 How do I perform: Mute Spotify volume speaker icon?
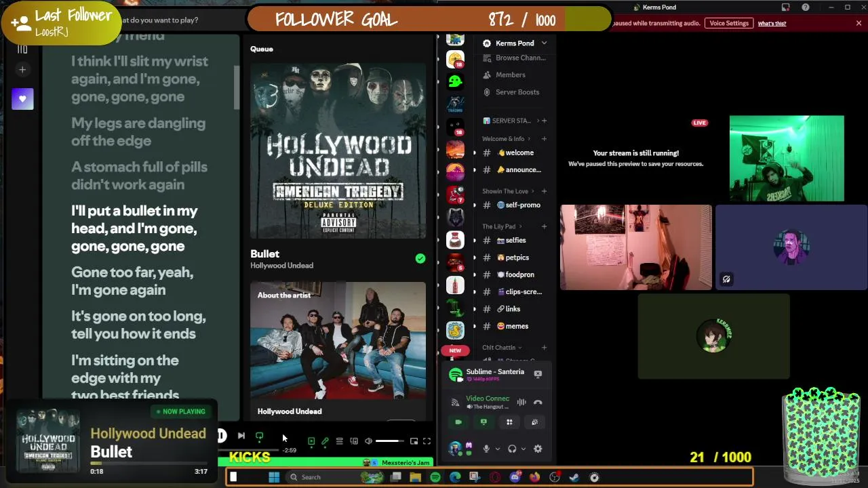368,441
